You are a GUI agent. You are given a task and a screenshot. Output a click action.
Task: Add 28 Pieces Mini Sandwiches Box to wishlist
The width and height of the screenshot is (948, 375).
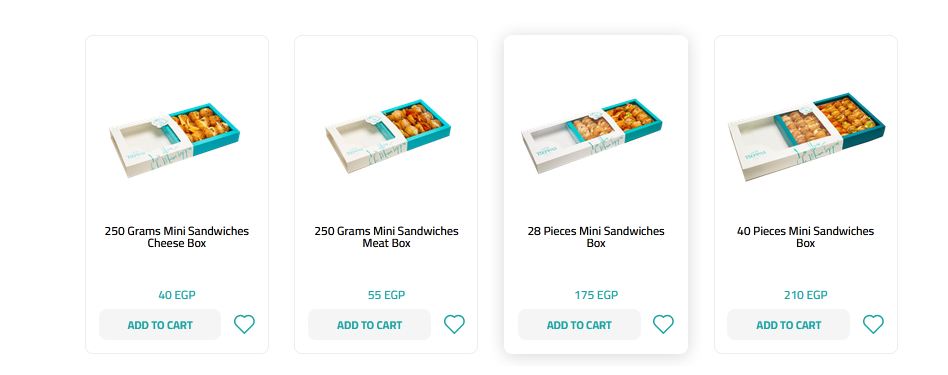coord(663,324)
